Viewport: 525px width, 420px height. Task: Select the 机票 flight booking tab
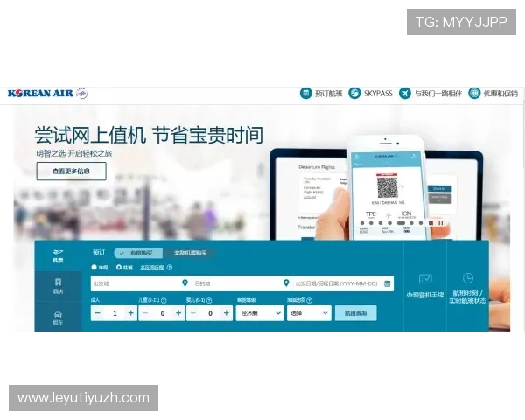[x=58, y=255]
